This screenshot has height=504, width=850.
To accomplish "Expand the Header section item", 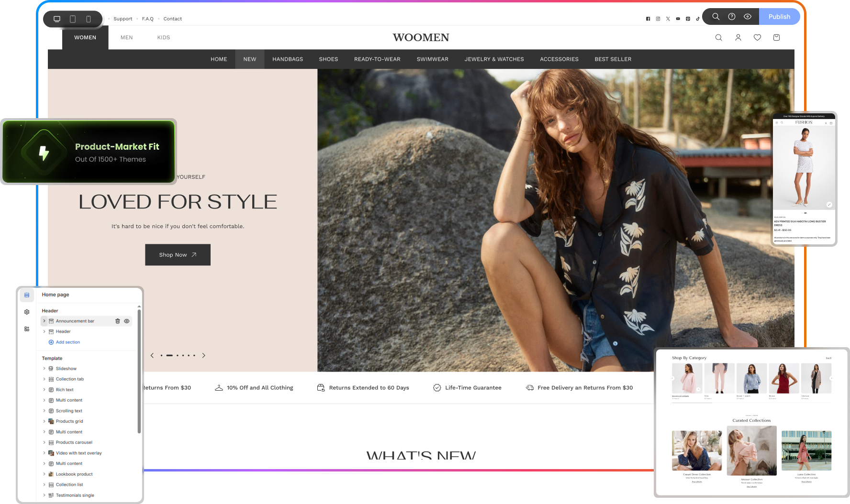I will point(44,331).
